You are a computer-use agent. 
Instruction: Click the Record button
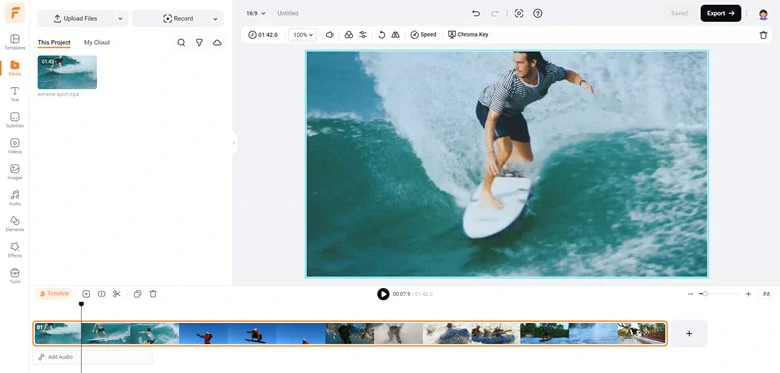pos(178,18)
